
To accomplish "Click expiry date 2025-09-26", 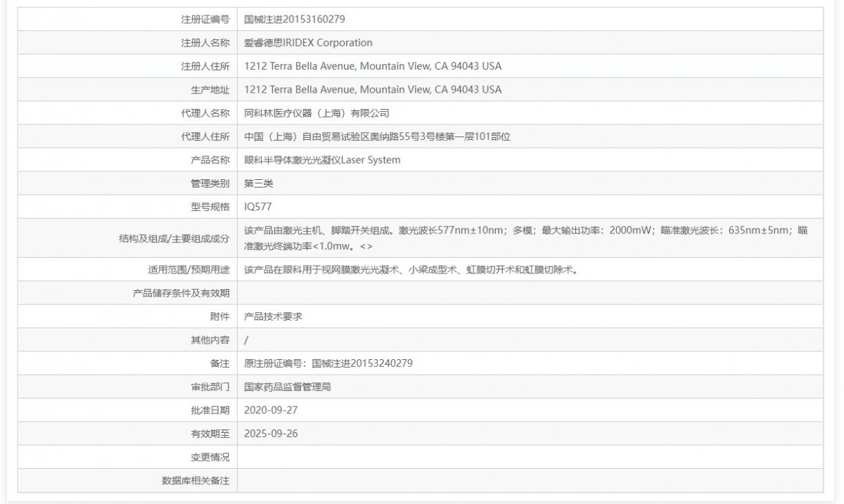I will coord(271,433).
